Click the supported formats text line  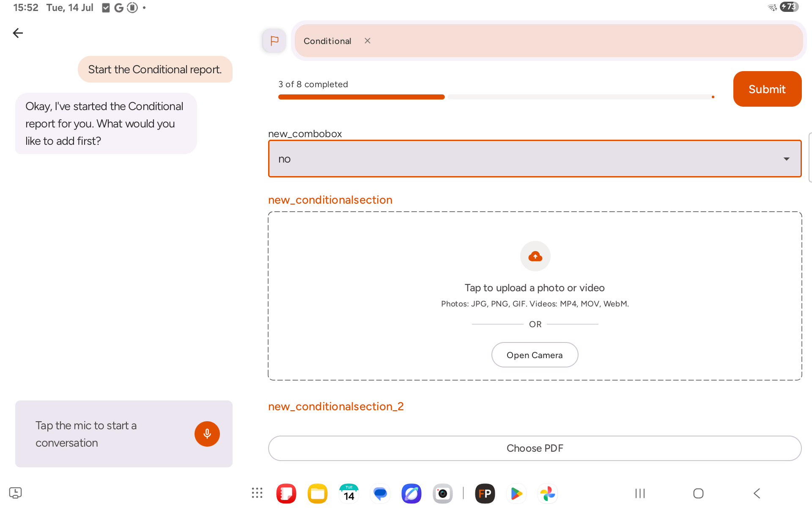(535, 304)
